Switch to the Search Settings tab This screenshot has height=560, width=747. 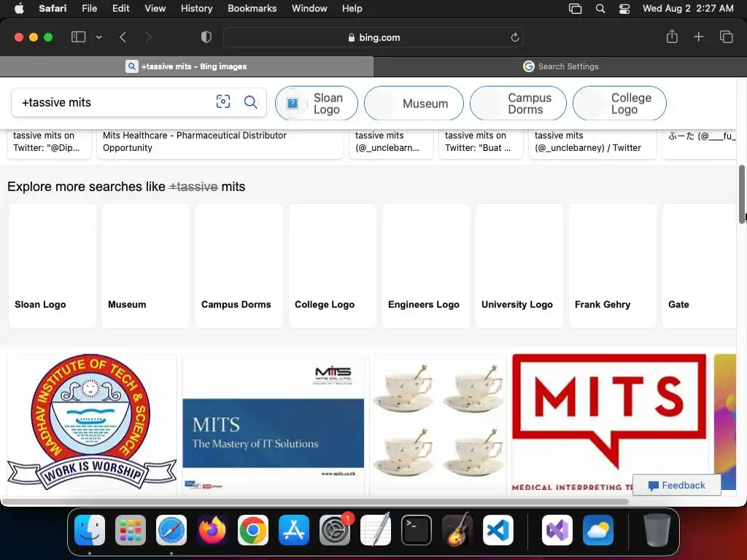(560, 66)
